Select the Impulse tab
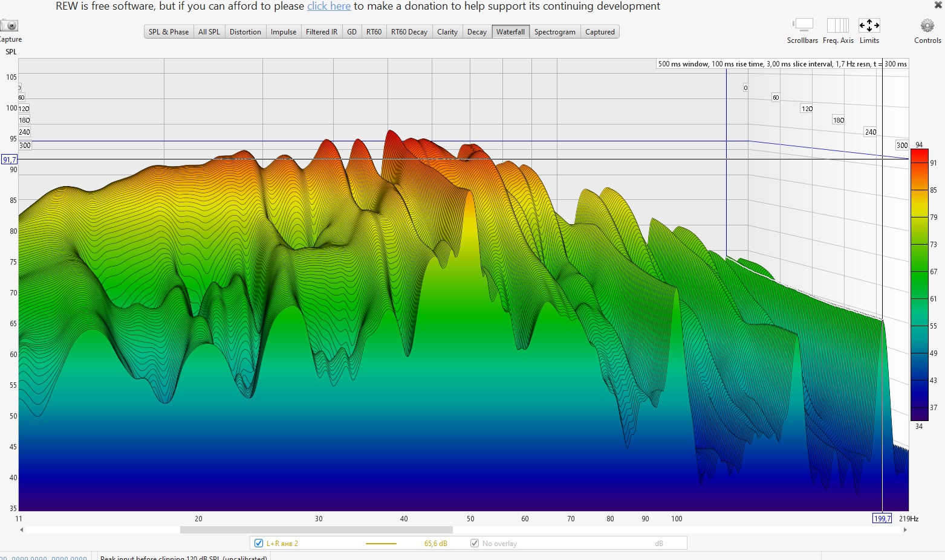The image size is (945, 560). 284,32
